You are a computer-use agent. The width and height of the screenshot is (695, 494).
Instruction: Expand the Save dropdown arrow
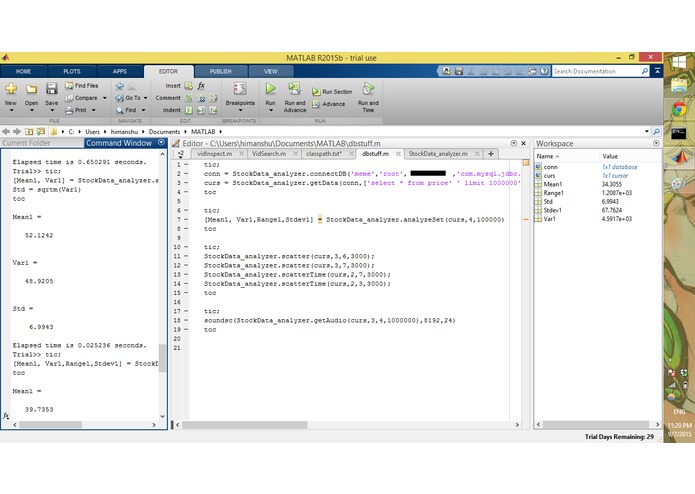coord(52,110)
